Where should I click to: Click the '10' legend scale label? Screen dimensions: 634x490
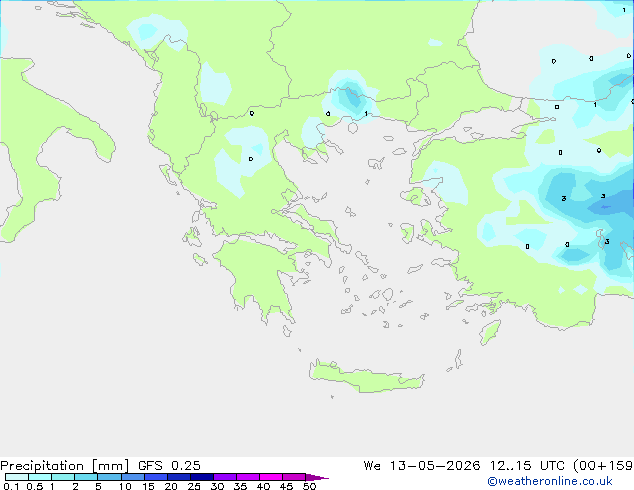coord(125,486)
